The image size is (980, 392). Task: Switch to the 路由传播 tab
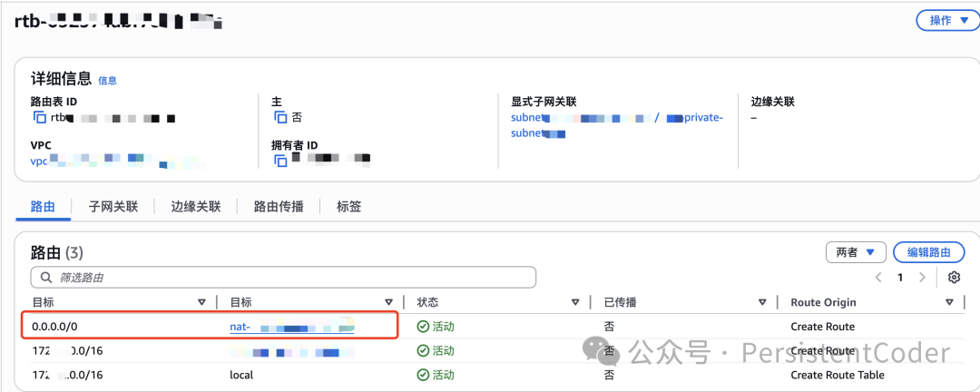click(x=279, y=207)
